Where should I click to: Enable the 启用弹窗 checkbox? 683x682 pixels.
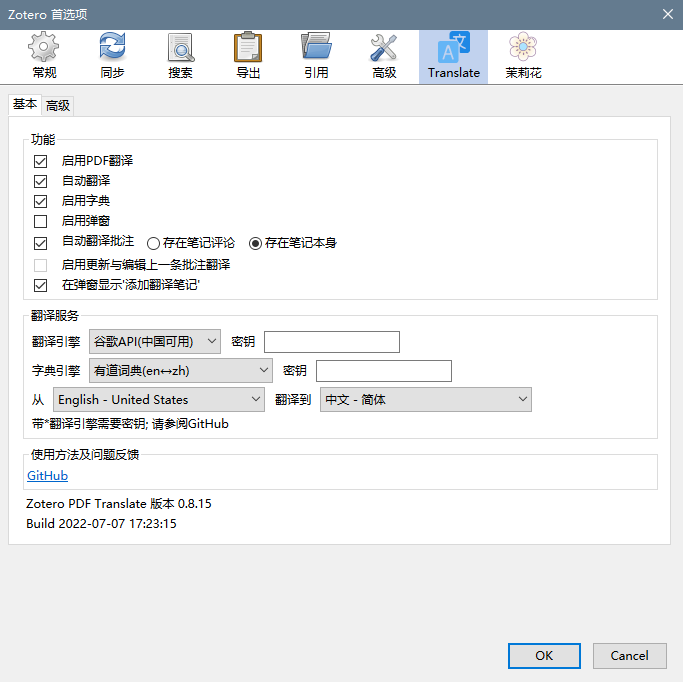pos(41,221)
